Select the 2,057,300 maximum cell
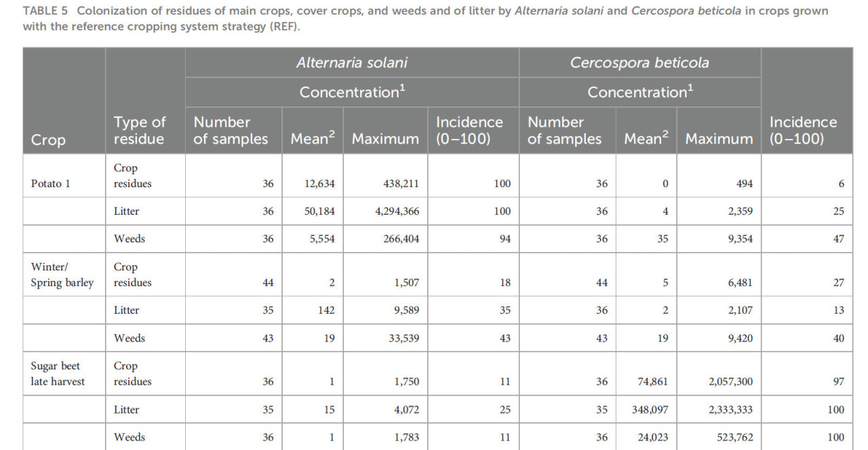 pos(730,382)
